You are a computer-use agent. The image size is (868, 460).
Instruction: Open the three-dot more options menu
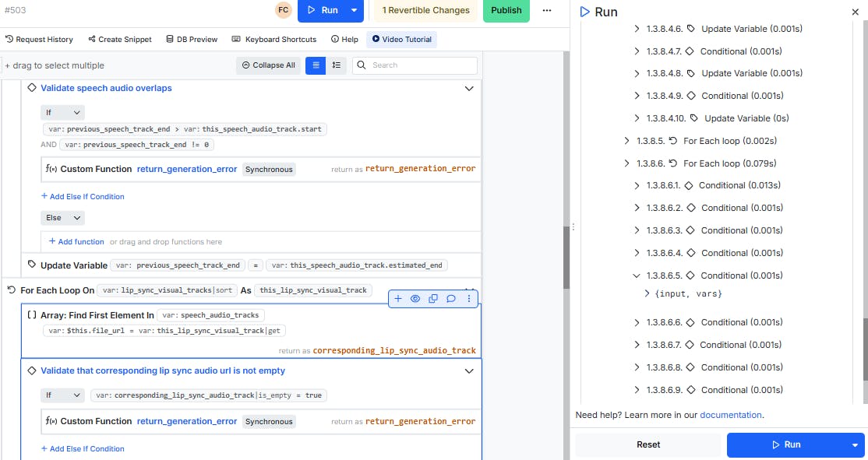coord(547,10)
